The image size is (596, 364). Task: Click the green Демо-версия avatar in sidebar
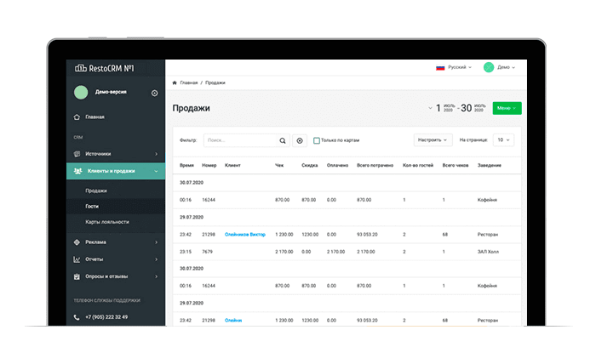[x=81, y=93]
